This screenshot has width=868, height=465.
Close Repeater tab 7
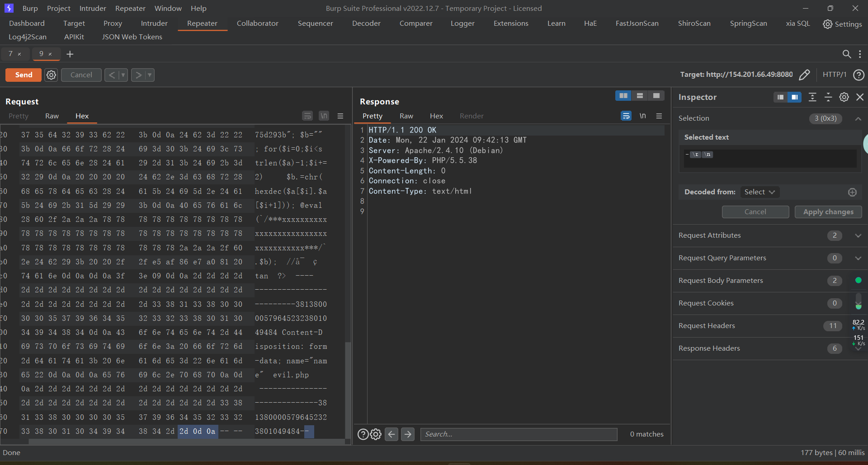tap(19, 54)
